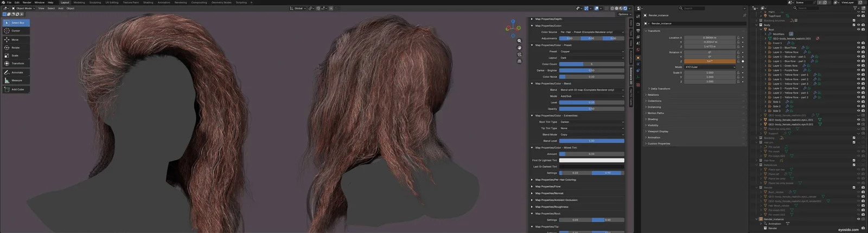Image resolution: width=868 pixels, height=233 pixels.
Task: Select the Scale tool
Action: [16, 55]
